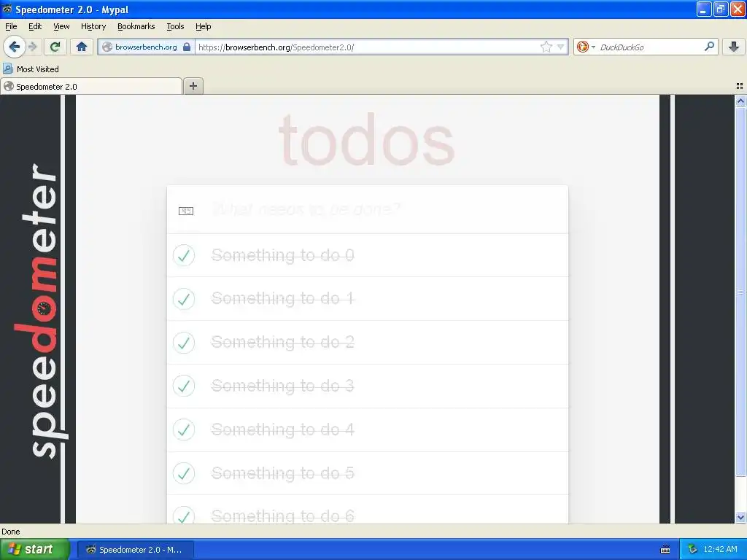The image size is (747, 560).
Task: Click the 'Something to do 3' text
Action: point(282,386)
